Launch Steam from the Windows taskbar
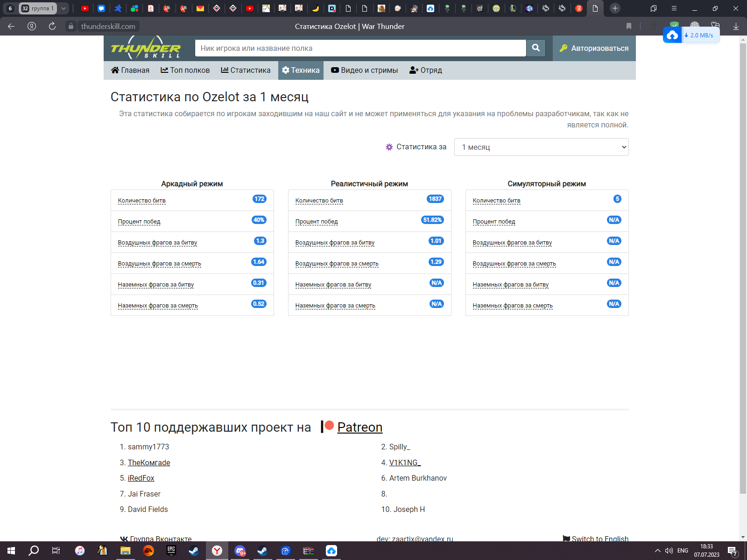The width and height of the screenshot is (747, 560). point(194,551)
